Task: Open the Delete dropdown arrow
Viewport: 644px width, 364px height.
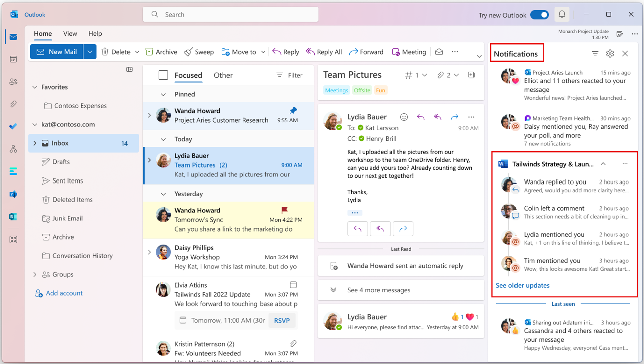Action: point(136,52)
